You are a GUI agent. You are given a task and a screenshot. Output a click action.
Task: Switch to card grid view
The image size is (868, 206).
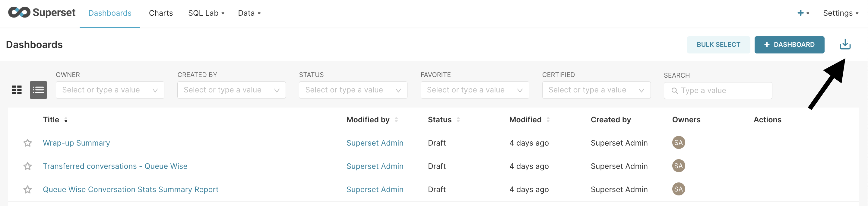17,90
